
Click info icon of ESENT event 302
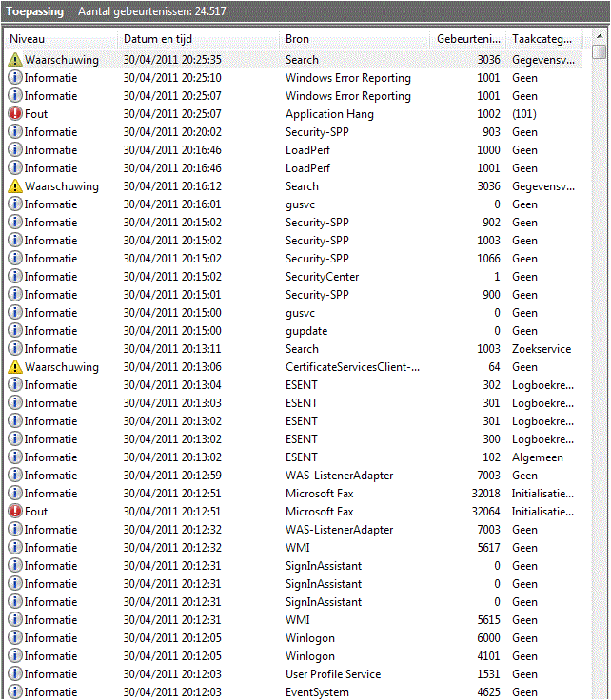14,385
